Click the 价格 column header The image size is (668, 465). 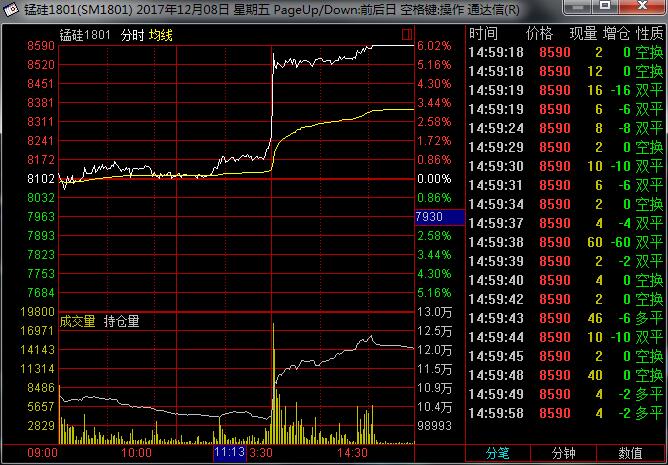click(539, 34)
